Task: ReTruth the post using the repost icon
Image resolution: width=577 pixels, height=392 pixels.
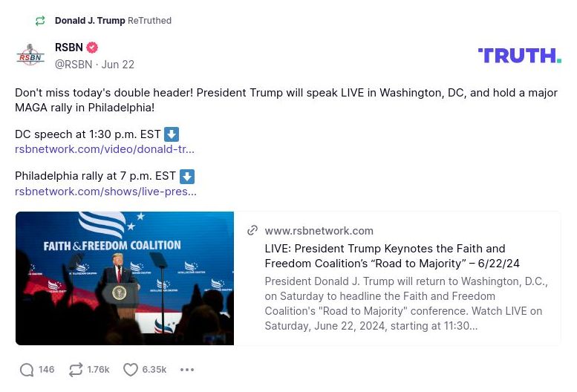Action: (x=76, y=370)
